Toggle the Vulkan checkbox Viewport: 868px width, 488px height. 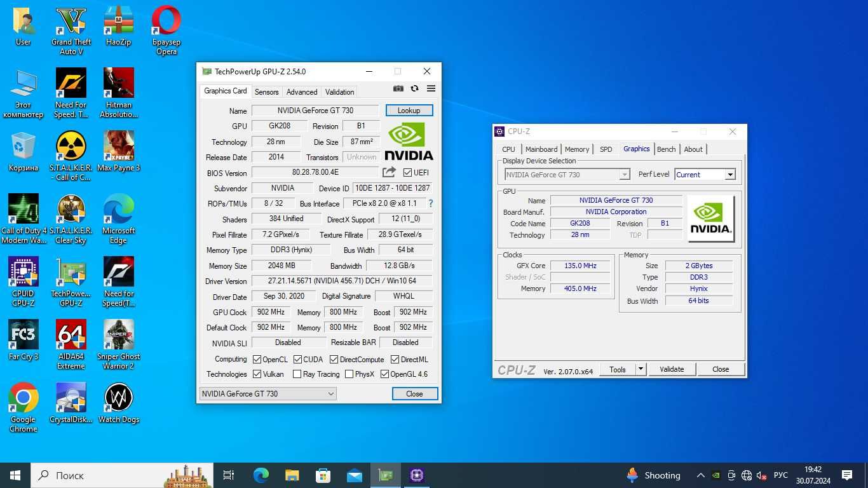click(257, 374)
